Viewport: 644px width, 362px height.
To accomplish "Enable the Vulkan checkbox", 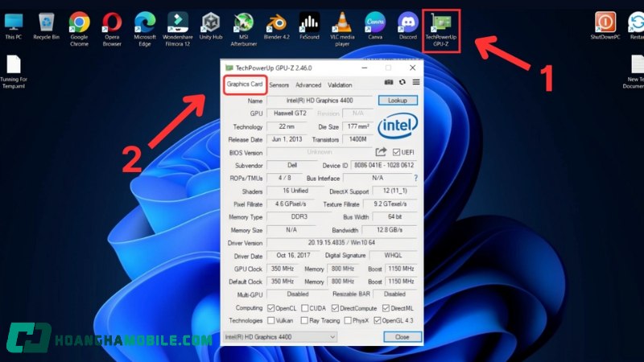I will [x=271, y=320].
